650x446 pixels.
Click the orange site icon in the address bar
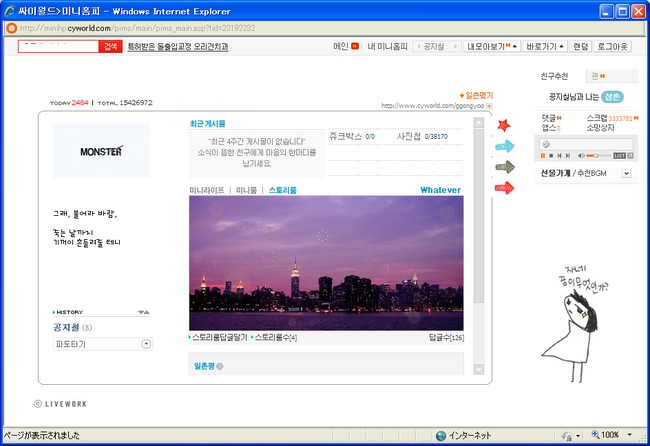point(12,28)
